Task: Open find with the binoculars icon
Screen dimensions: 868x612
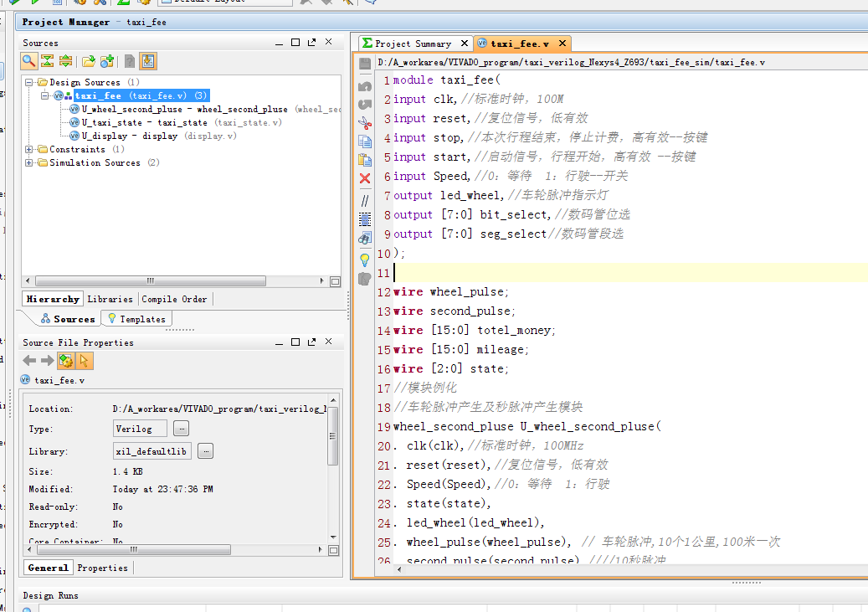Action: tap(365, 239)
